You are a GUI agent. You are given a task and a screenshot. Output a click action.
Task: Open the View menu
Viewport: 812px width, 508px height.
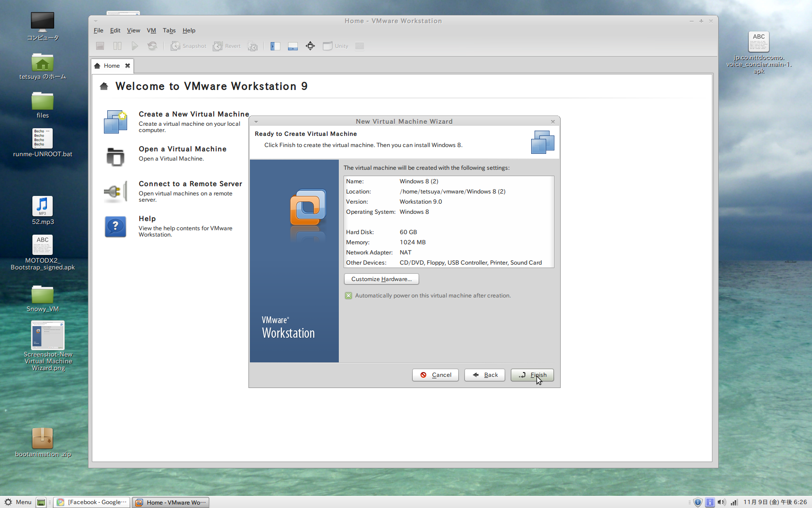(133, 30)
